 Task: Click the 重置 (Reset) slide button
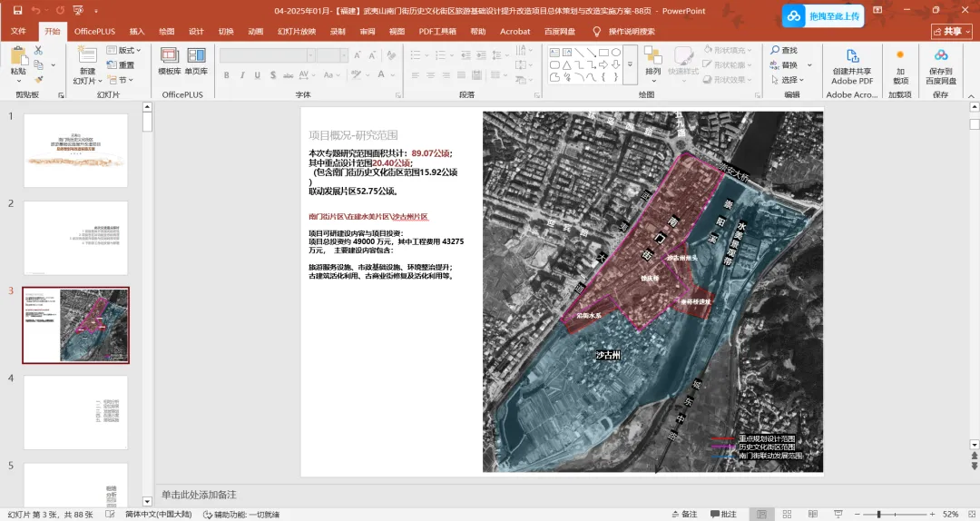click(121, 65)
